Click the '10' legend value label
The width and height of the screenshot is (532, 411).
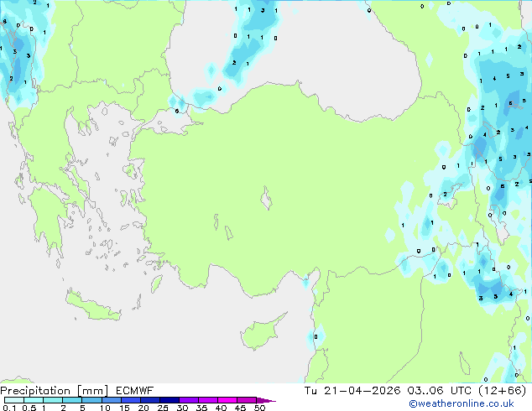105,408
